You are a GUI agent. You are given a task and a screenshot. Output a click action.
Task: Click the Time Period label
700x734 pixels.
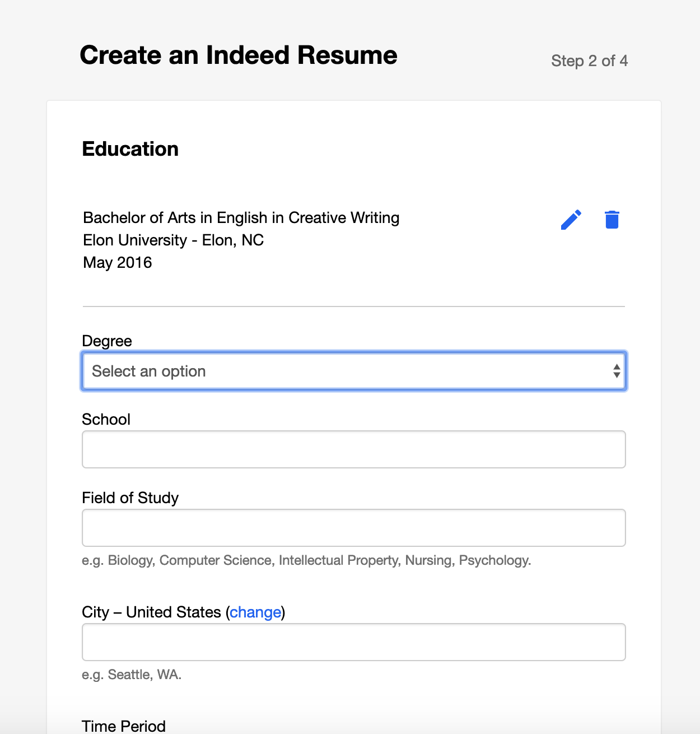123,726
